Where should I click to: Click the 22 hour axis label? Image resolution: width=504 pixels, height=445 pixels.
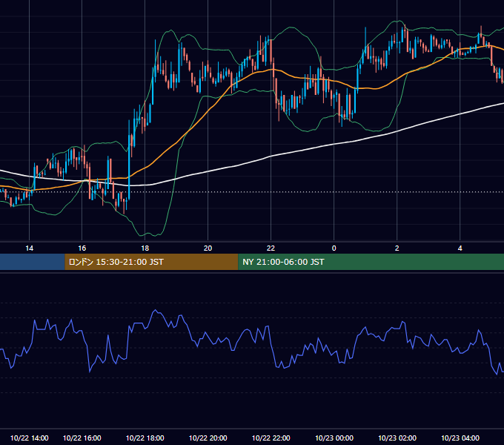tap(271, 248)
